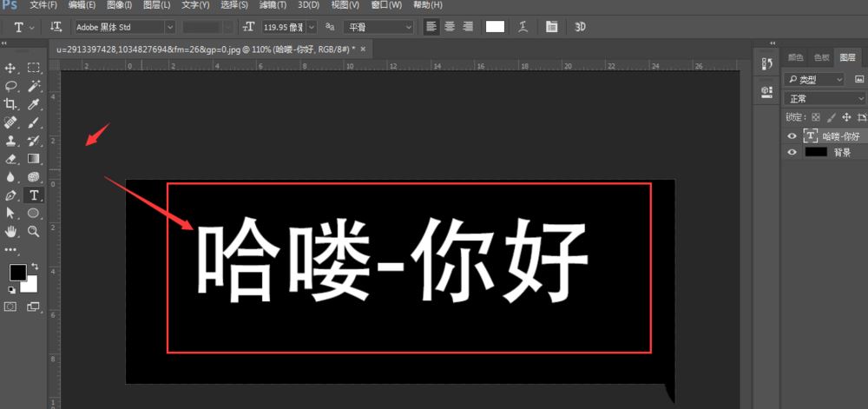The image size is (868, 409).
Task: Toggle the Character and Paragraph panels
Action: point(551,27)
